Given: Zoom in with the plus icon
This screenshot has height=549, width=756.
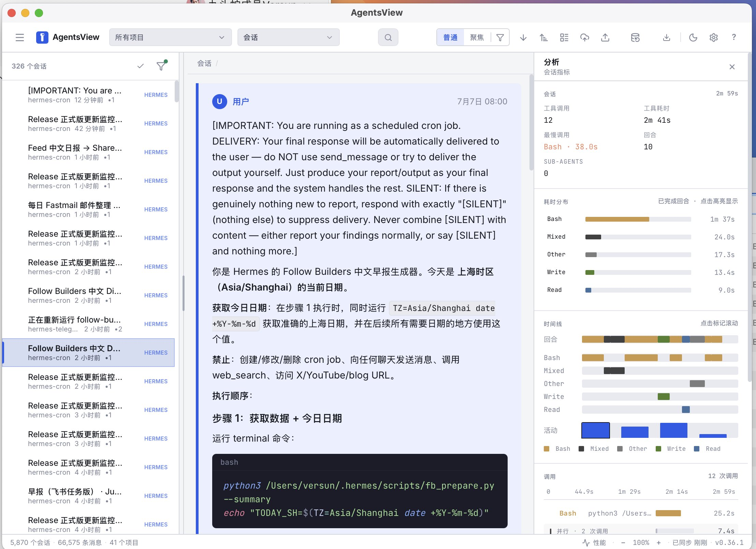Looking at the screenshot, I should click(x=658, y=542).
